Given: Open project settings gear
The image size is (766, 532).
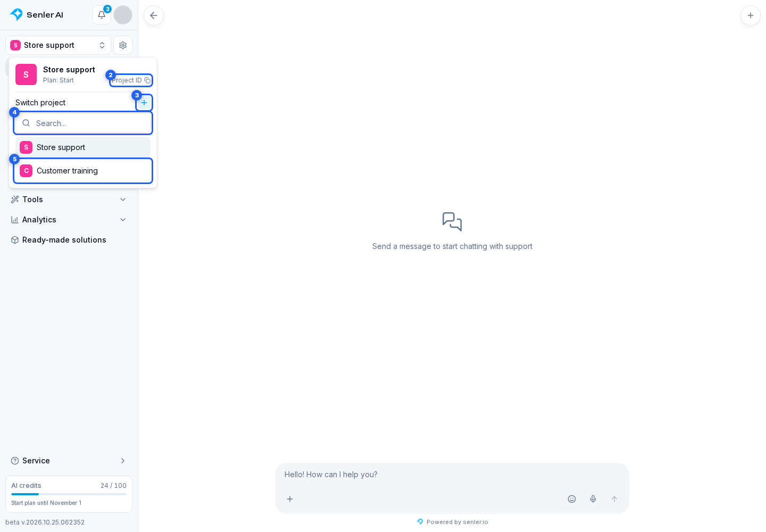Looking at the screenshot, I should click(x=123, y=45).
